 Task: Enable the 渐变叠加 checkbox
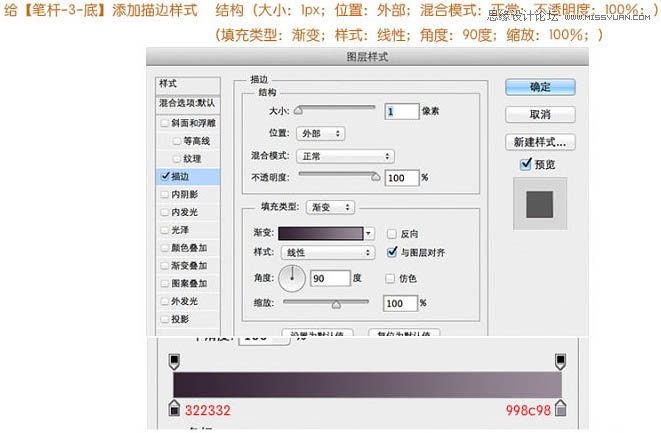[164, 266]
